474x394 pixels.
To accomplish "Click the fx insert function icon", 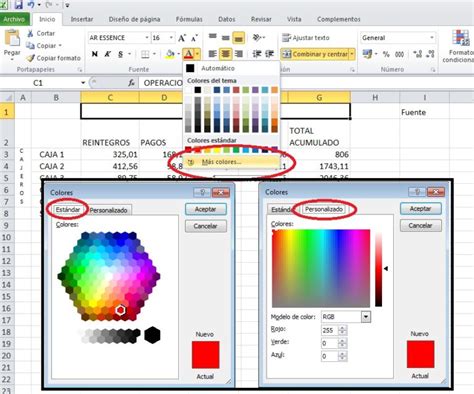I will click(131, 83).
